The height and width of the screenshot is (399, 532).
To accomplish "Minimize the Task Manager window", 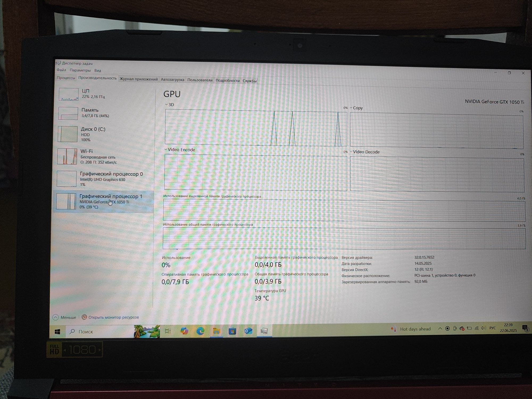I will (x=496, y=72).
